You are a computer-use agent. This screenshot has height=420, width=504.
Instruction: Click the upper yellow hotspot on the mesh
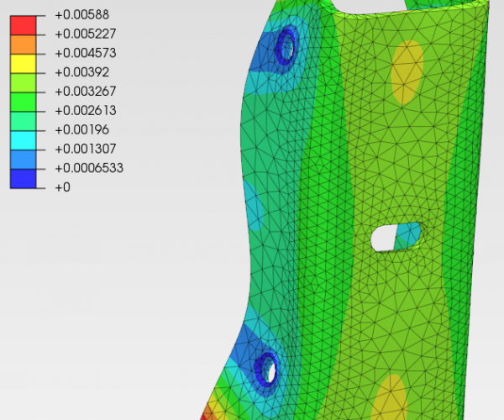pos(407,72)
